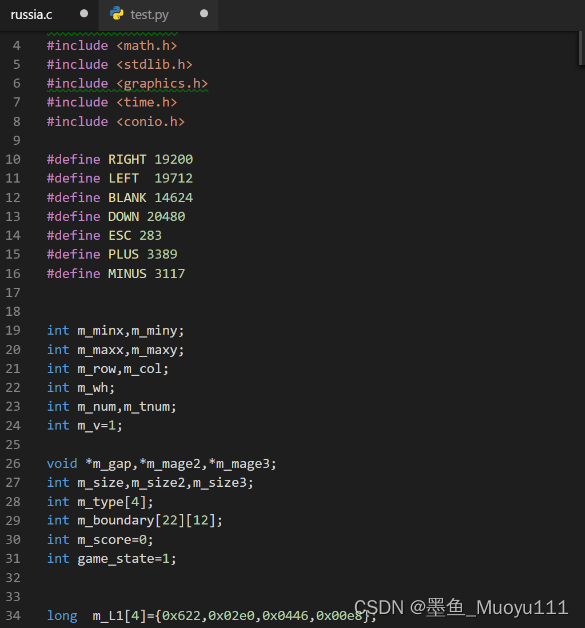The width and height of the screenshot is (585, 628).
Task: Click line number 10 in the gutter
Action: coord(13,159)
